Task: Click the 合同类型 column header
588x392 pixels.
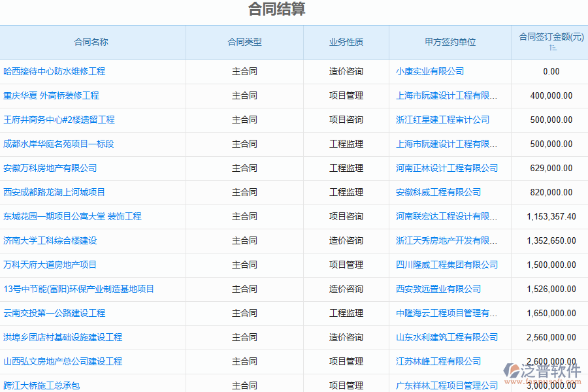Action: [x=244, y=41]
